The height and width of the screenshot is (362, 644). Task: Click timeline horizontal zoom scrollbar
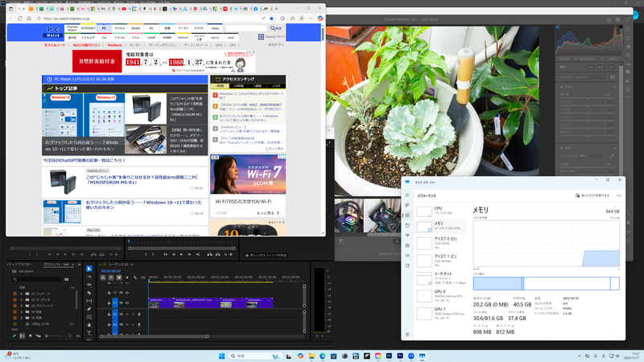[x=154, y=336]
